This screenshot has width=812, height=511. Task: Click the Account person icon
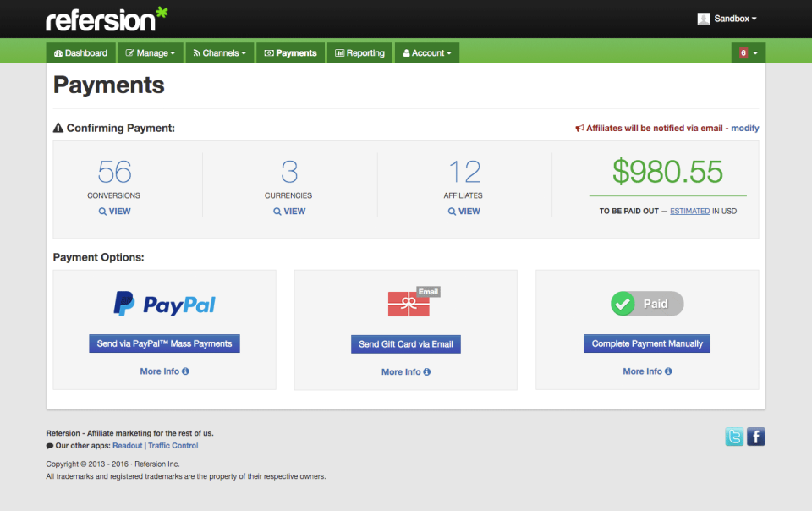coord(408,52)
